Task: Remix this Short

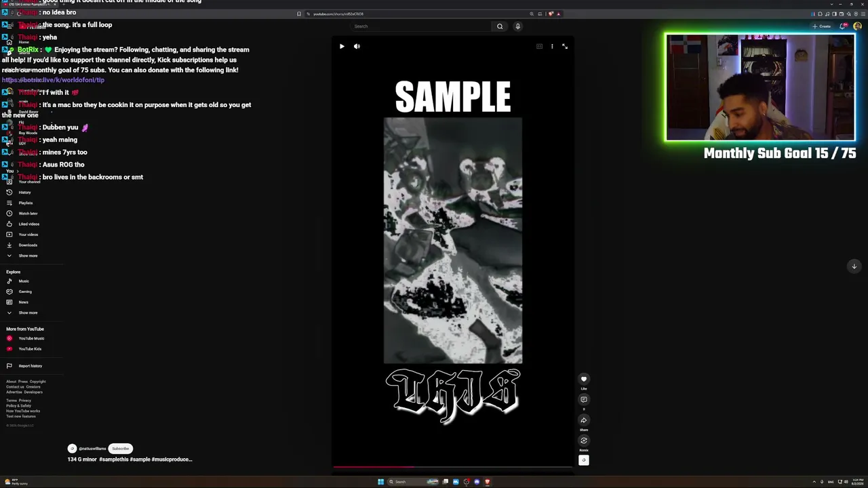Action: pos(583,441)
